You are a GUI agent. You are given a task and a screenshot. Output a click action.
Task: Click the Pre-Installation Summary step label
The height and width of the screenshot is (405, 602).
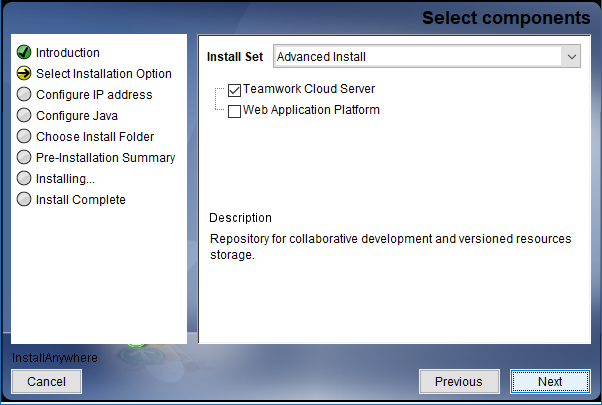[x=105, y=157]
